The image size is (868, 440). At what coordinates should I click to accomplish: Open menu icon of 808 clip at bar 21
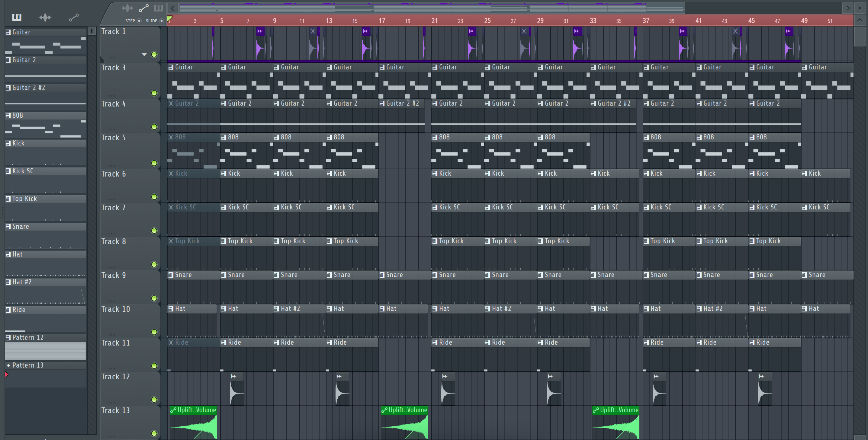(435, 137)
